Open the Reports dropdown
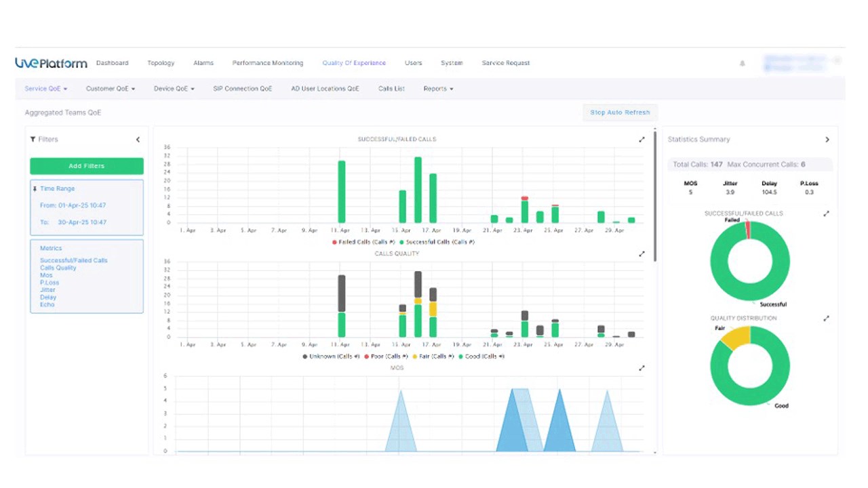 [438, 89]
